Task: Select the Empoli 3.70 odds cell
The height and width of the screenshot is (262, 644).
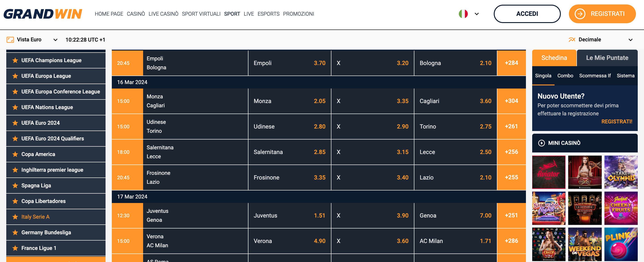Action: [290, 63]
